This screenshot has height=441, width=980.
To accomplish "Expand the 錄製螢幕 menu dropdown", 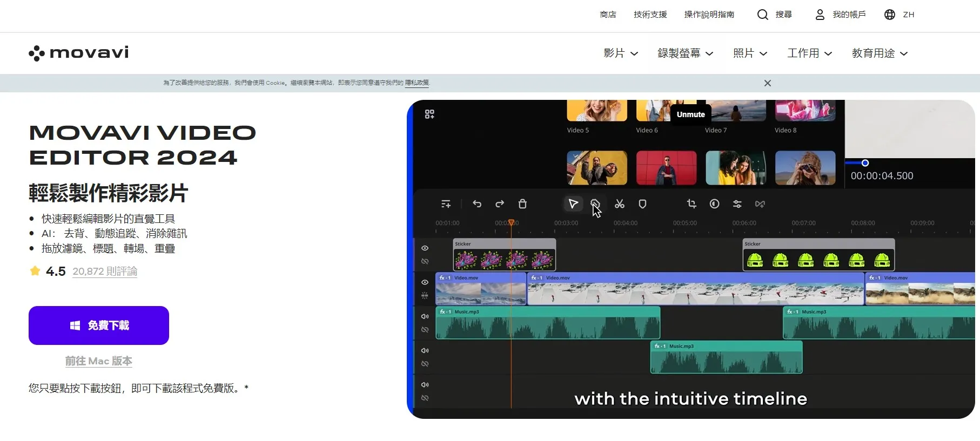I will tap(686, 53).
